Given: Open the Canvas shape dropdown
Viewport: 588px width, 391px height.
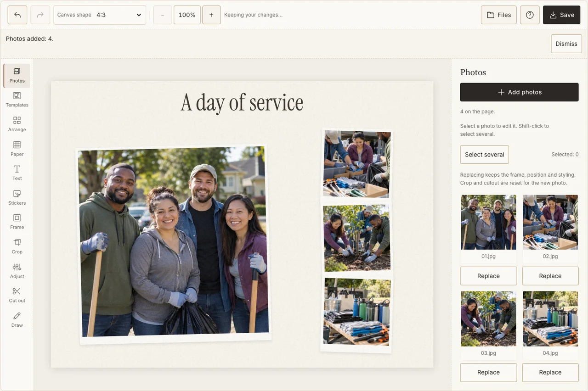Looking at the screenshot, I should (x=100, y=15).
